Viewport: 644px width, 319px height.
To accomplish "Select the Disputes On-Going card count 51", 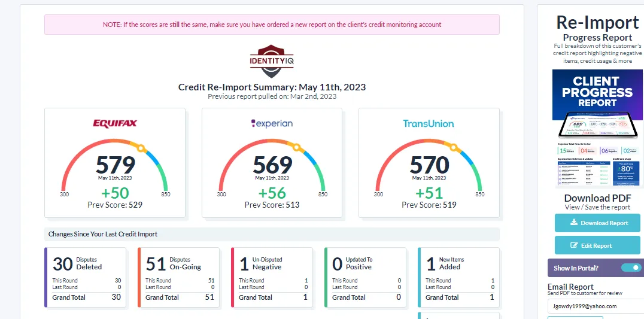I will click(x=156, y=264).
